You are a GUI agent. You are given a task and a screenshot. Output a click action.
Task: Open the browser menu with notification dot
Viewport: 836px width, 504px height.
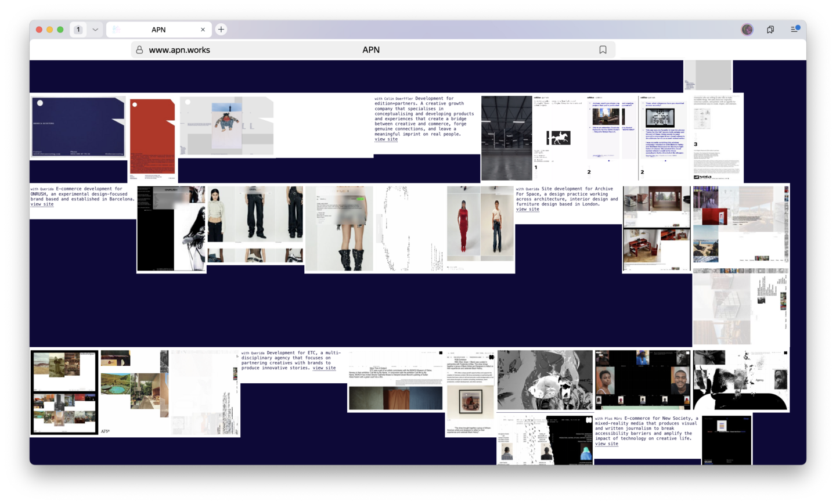click(794, 30)
